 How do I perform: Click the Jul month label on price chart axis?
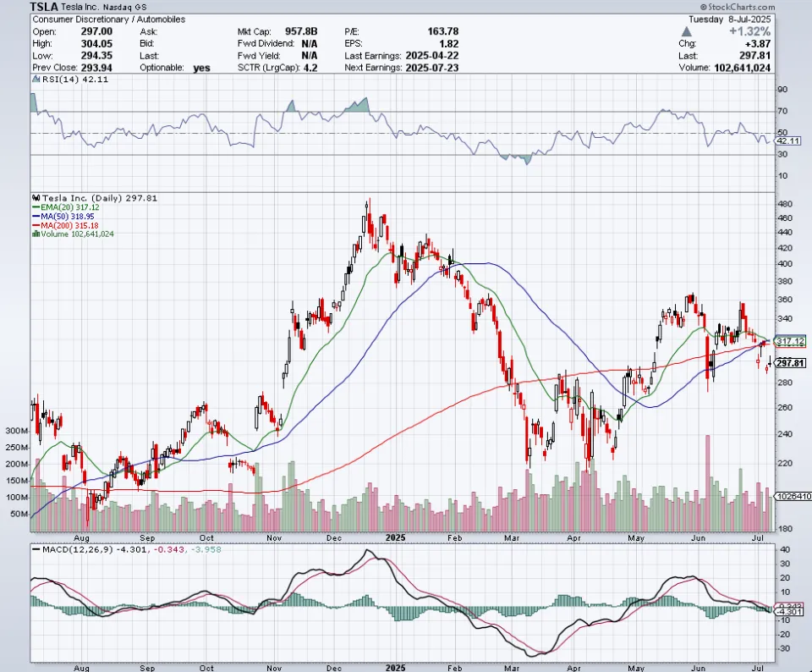(x=758, y=537)
